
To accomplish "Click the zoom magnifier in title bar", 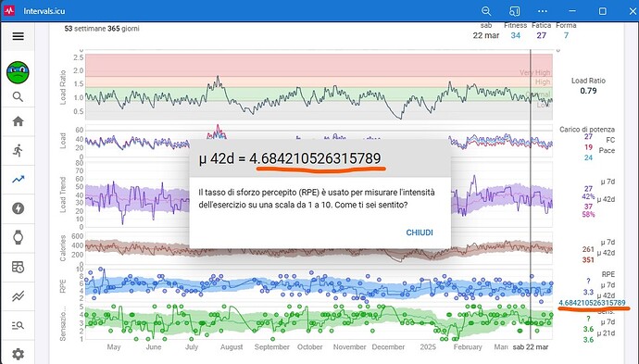I will [486, 11].
